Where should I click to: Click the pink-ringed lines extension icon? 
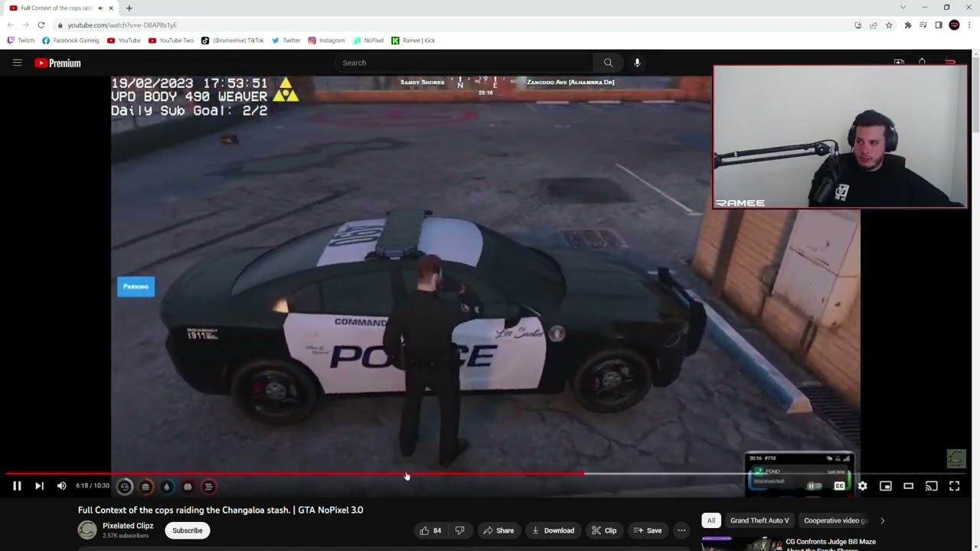click(x=208, y=487)
